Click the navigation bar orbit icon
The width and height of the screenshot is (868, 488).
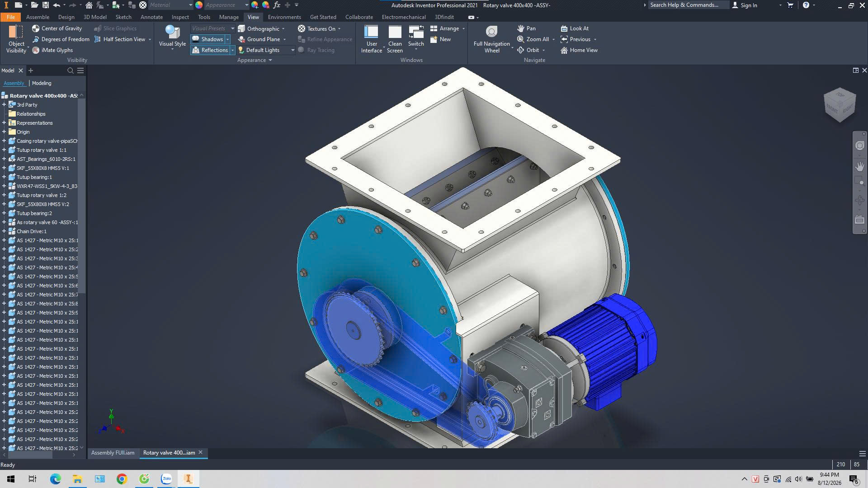[x=860, y=200]
